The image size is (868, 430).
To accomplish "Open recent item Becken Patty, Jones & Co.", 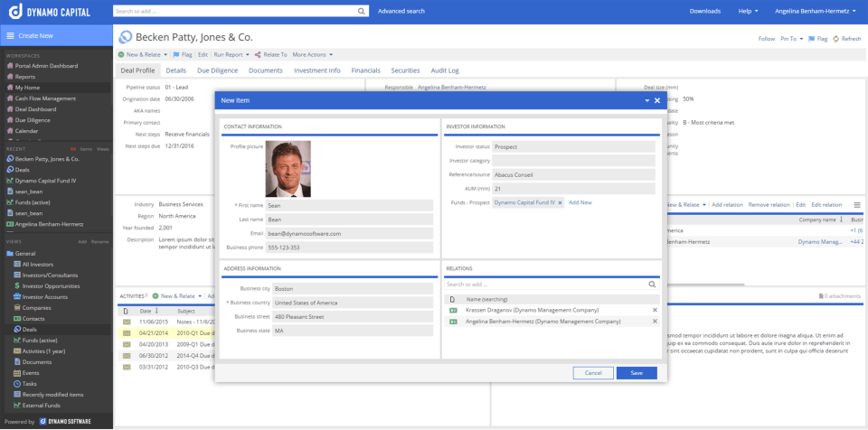I will tap(47, 159).
